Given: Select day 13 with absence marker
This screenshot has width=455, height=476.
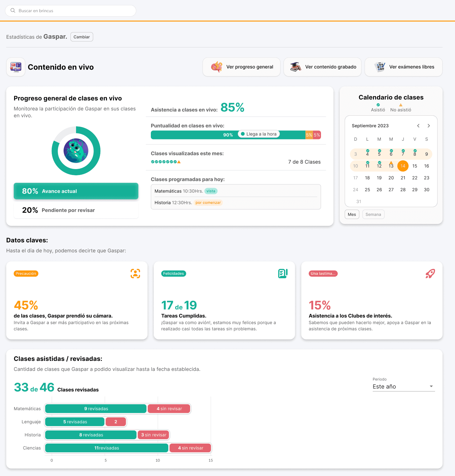Looking at the screenshot, I should tap(391, 165).
